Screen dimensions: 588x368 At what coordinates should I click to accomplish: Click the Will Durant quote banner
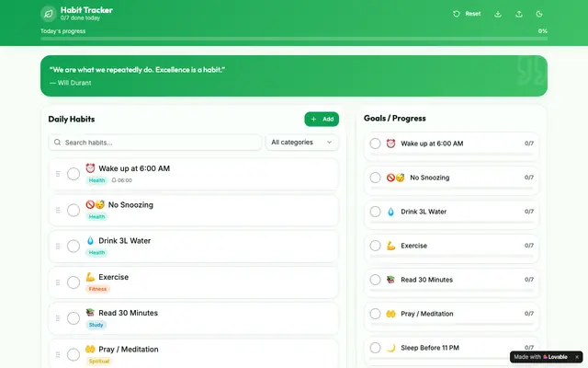[x=294, y=75]
